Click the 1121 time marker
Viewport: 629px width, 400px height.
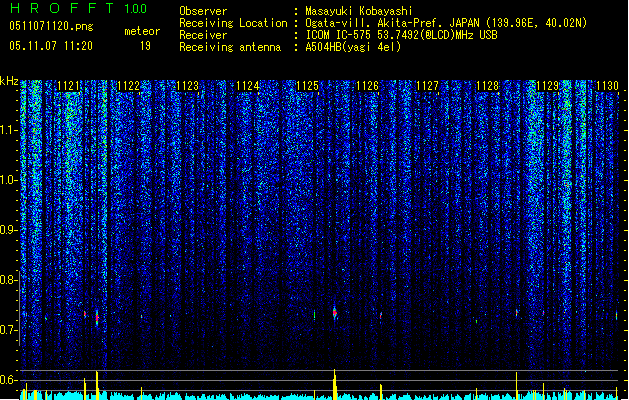tap(68, 86)
